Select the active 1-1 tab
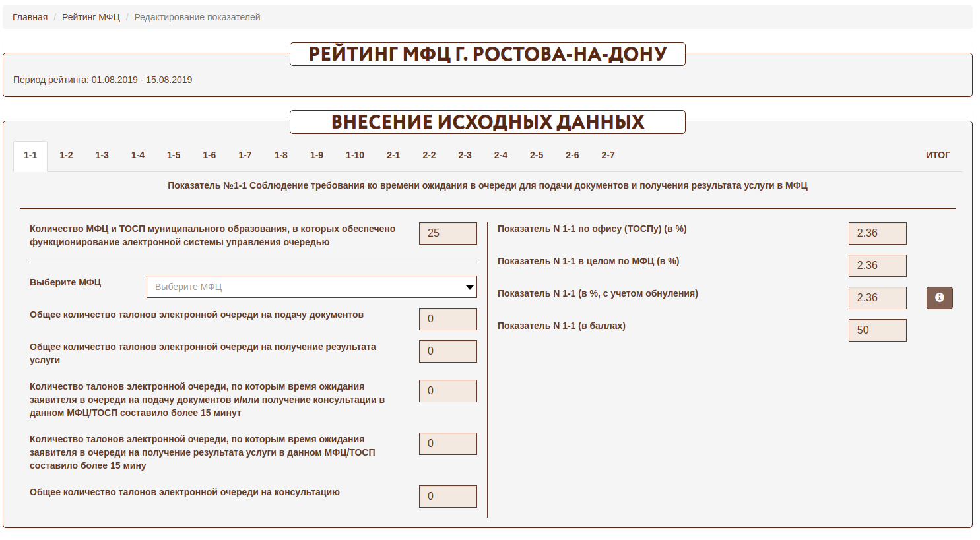 coord(30,156)
